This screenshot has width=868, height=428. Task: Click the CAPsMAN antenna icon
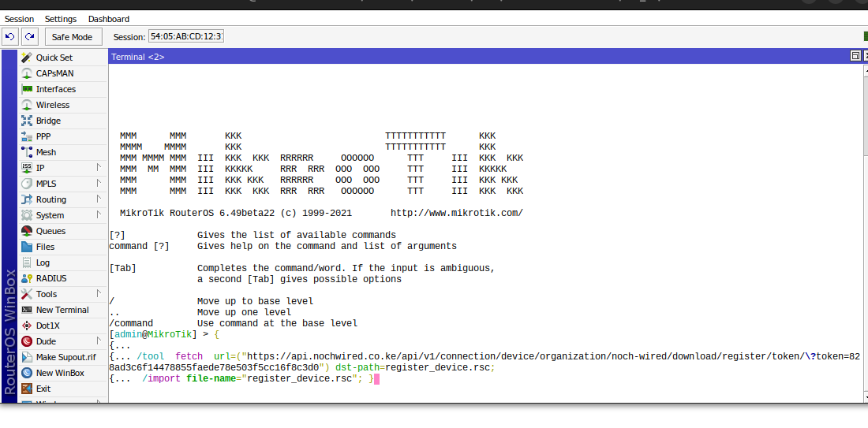point(27,73)
